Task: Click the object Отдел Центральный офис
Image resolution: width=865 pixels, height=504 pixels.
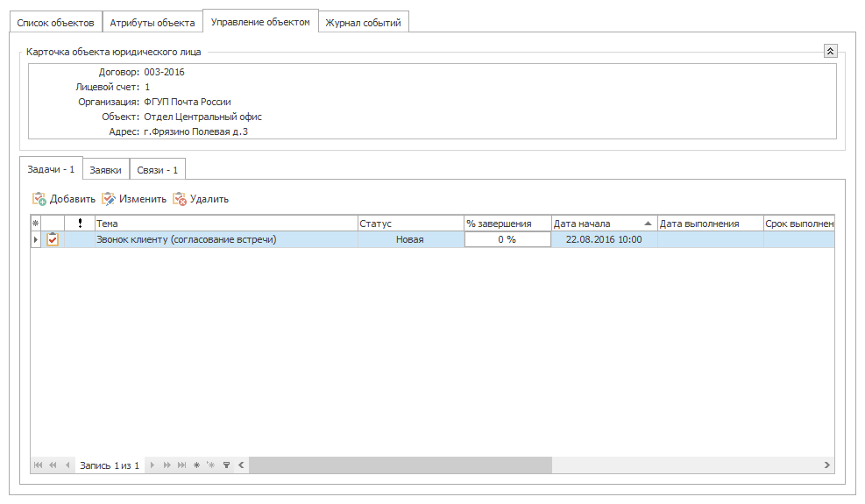Action: pos(203,117)
